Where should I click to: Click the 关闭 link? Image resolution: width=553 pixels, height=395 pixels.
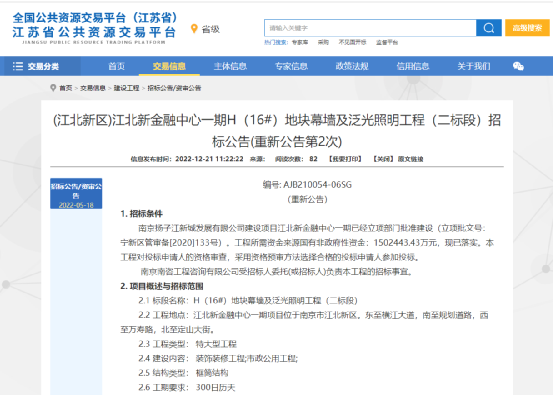(x=383, y=159)
